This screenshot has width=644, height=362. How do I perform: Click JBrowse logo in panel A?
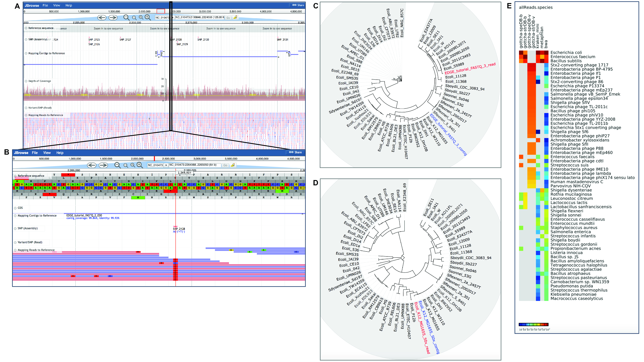(x=32, y=5)
